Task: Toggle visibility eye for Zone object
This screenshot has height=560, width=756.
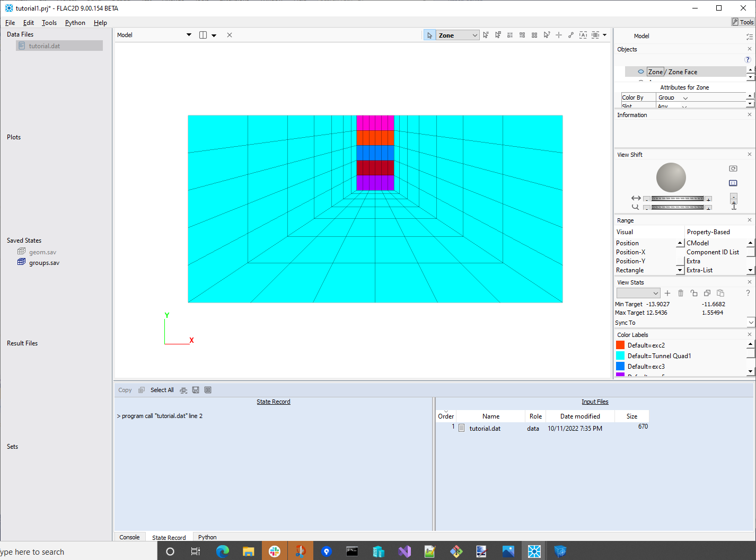Action: tap(641, 72)
